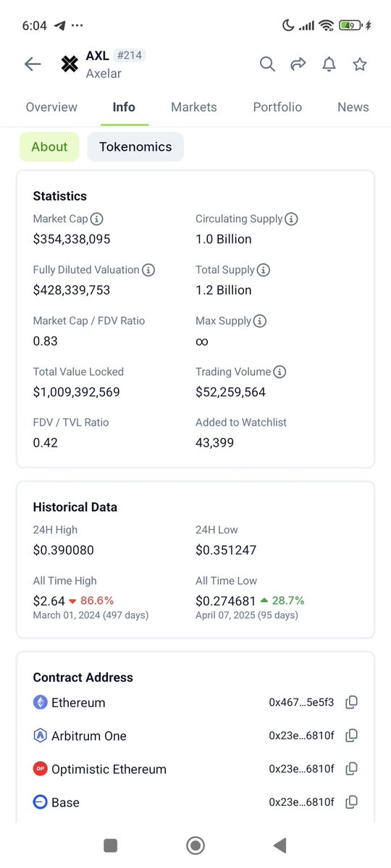Image resolution: width=391 pixels, height=868 pixels.
Task: Tap the green 28.7% gain indicator
Action: point(282,601)
